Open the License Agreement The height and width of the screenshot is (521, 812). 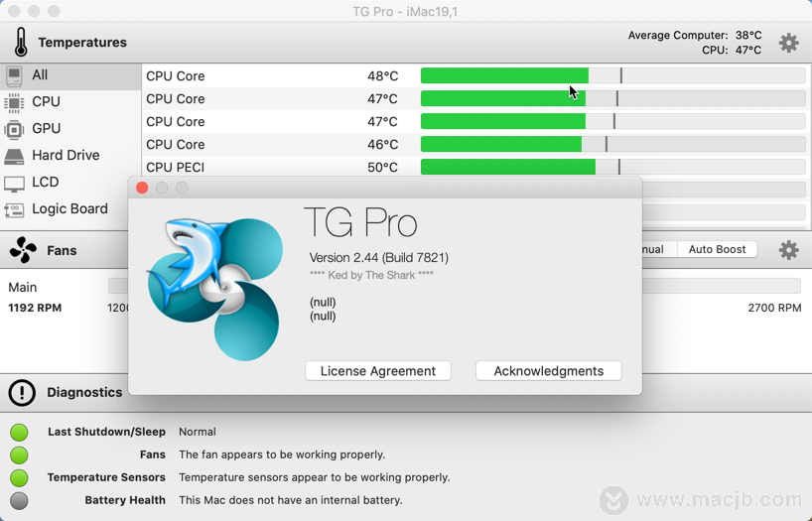378,371
